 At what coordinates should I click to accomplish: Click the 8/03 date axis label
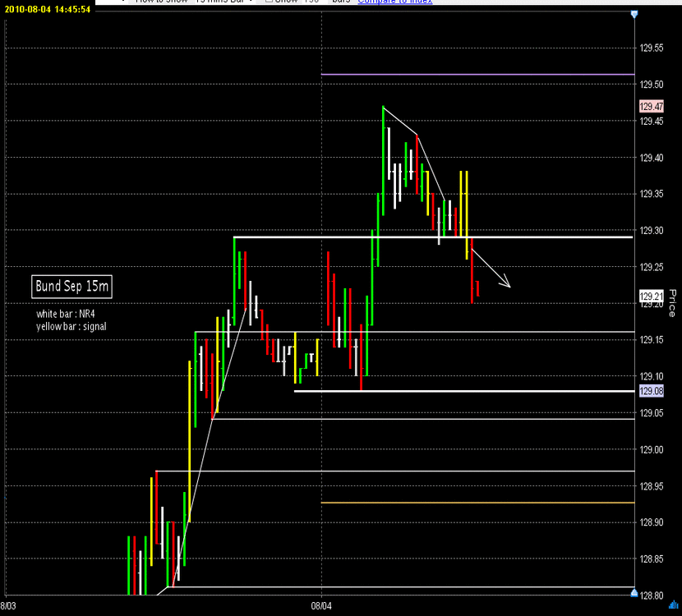click(x=8, y=606)
